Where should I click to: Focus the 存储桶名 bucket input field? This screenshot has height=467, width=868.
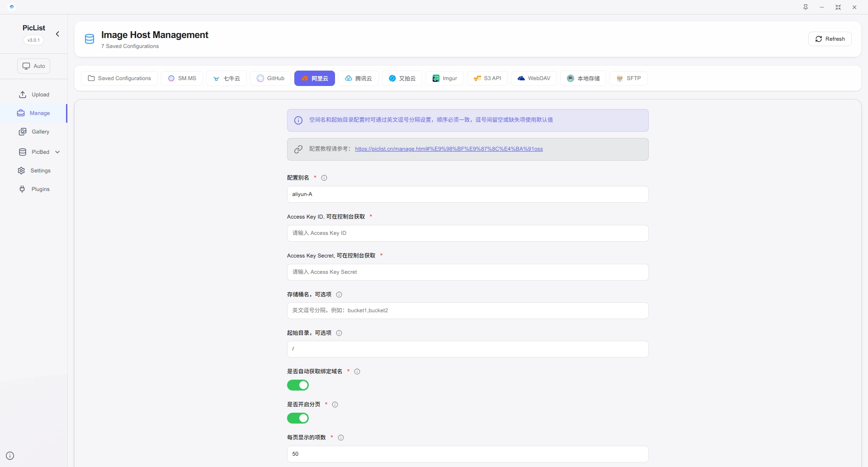(467, 310)
